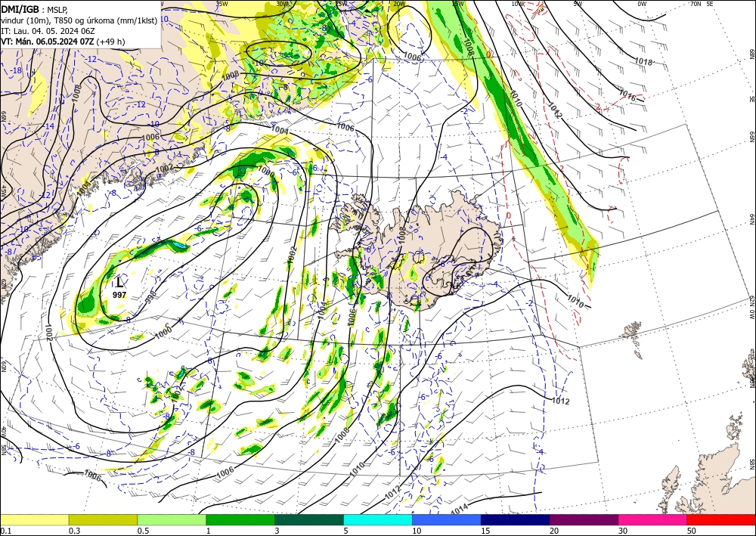
Task: Click the legend value '30'
Action: [x=623, y=531]
